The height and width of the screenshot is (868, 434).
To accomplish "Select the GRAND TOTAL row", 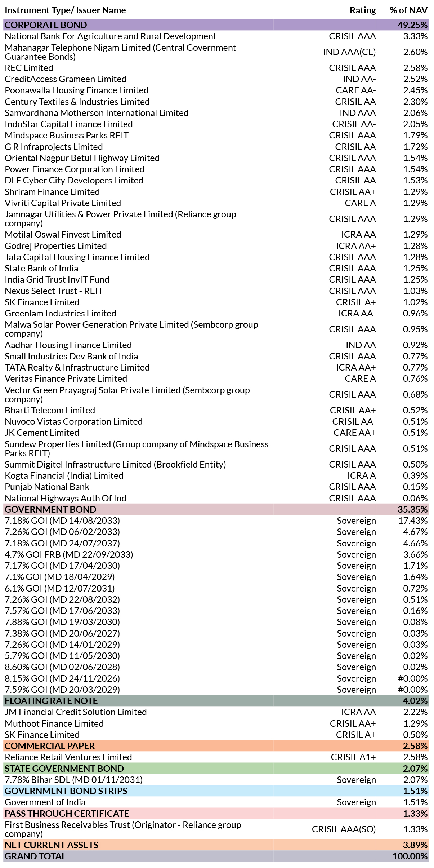I will (x=216, y=856).
